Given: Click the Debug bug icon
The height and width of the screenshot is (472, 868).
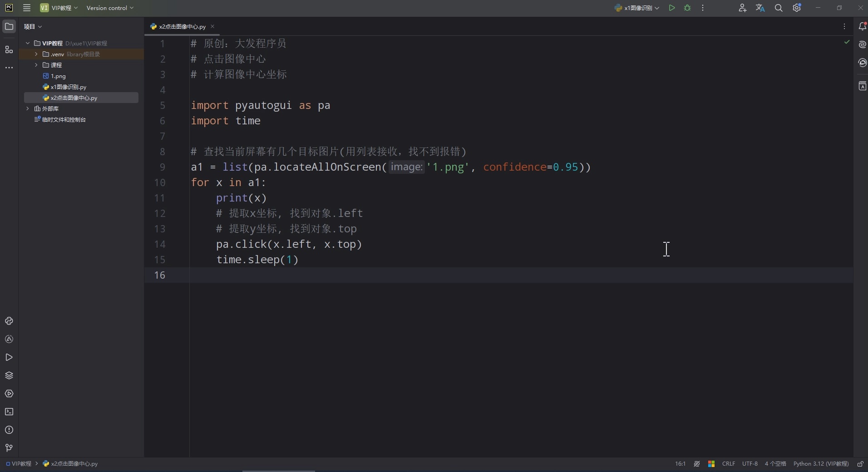Looking at the screenshot, I should [x=687, y=8].
